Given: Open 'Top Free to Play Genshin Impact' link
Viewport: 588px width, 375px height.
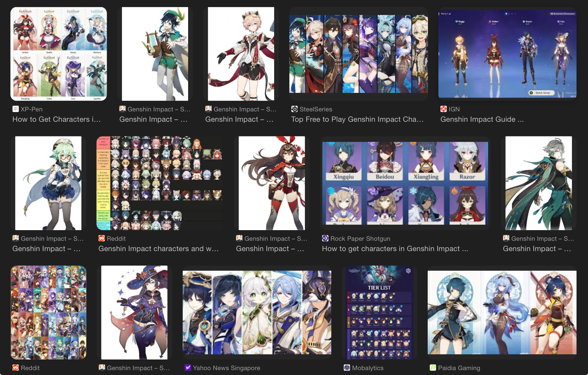Looking at the screenshot, I should pyautogui.click(x=357, y=119).
